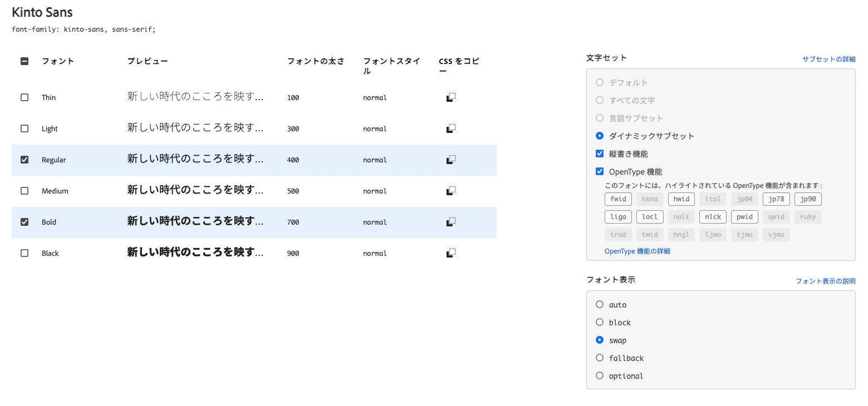Click the disabled tjmo feature tag
The height and width of the screenshot is (406, 868).
pos(744,235)
